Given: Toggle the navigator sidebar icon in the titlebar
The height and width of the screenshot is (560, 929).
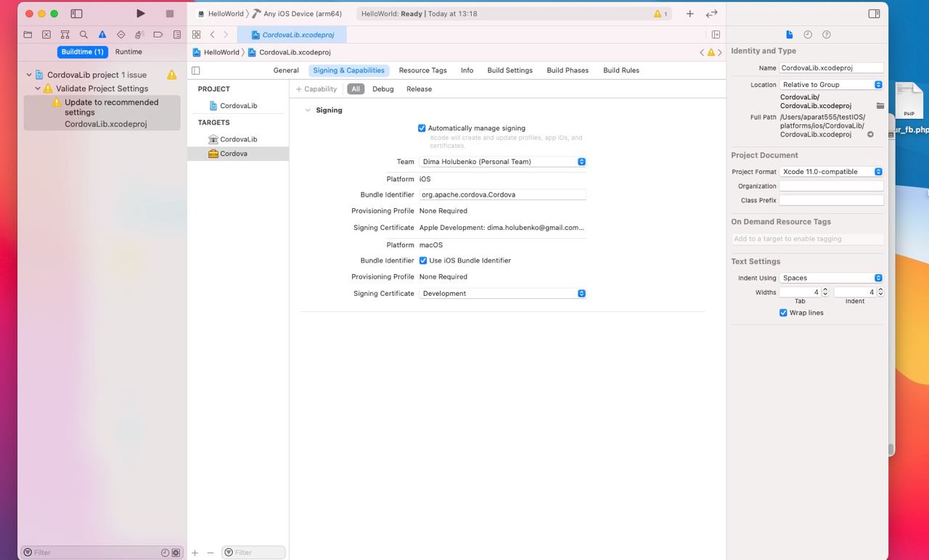Looking at the screenshot, I should [76, 14].
